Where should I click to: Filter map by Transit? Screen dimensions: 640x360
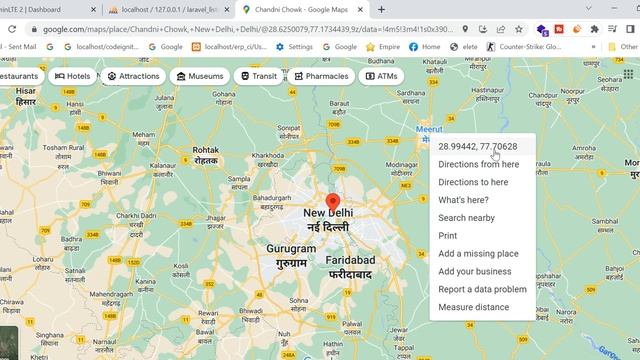(258, 76)
